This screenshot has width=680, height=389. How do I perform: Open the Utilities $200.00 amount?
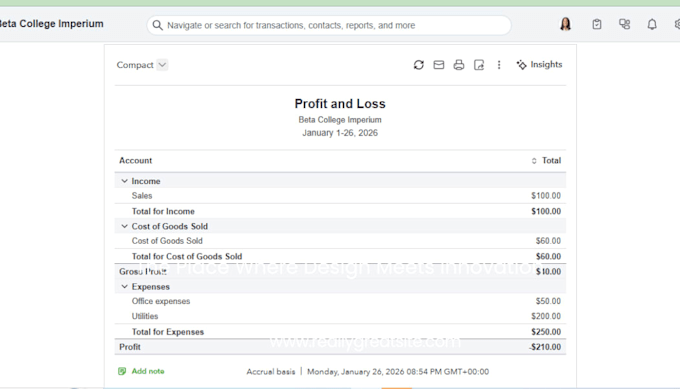pos(546,316)
